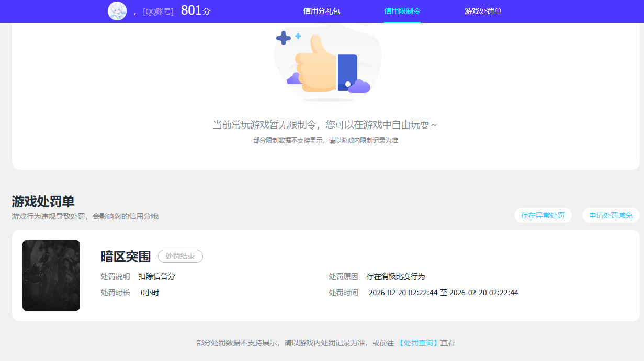This screenshot has height=361, width=644.
Task: Open the 信用分礼包 tab
Action: click(x=322, y=11)
